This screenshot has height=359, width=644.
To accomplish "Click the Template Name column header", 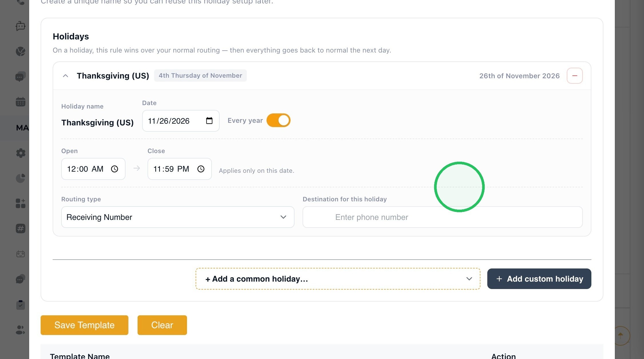I will 80,356.
